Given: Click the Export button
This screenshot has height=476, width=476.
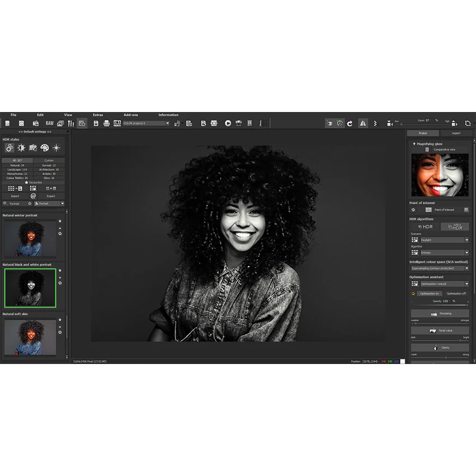Looking at the screenshot, I should tap(51, 196).
